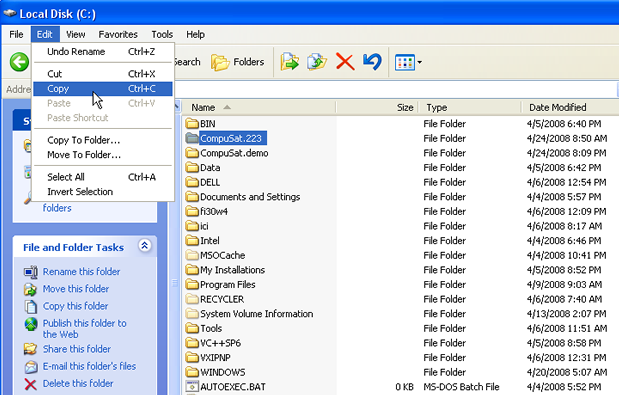619x395 pixels.
Task: Click the Views toolbar icon
Action: pyautogui.click(x=405, y=62)
